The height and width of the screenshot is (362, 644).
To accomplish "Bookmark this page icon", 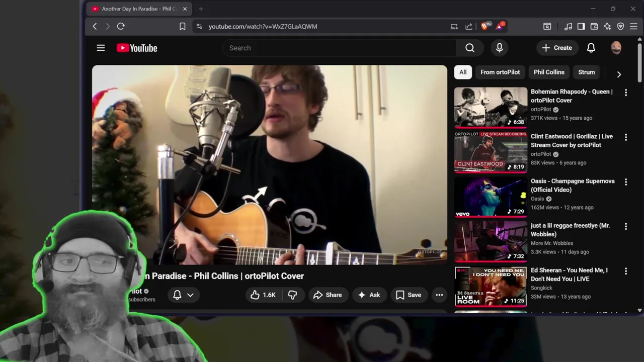I will [182, 26].
